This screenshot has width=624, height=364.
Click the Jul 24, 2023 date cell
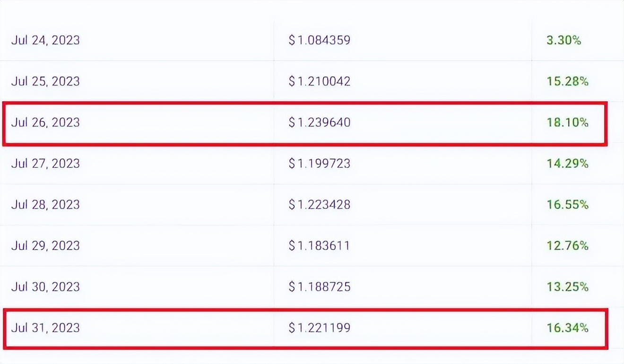pos(45,40)
